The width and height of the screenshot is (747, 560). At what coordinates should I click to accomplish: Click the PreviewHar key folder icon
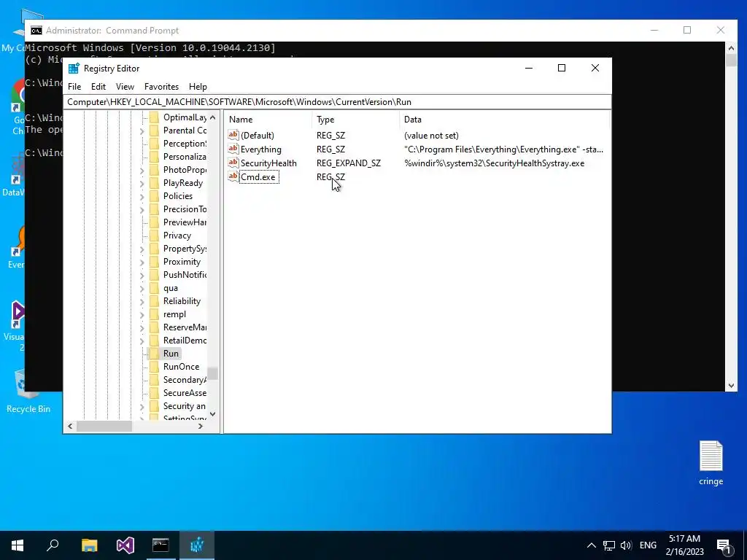(x=154, y=222)
